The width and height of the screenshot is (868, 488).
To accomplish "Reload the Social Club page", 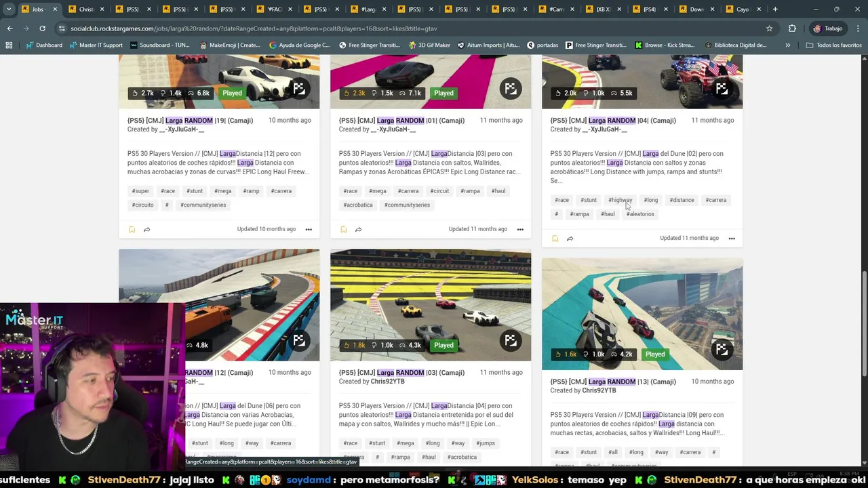I will tap(42, 28).
